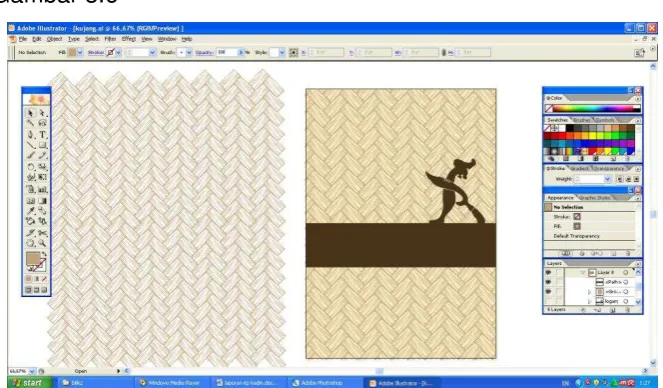Select the Scale tool
Screen dimensions: 663x388
pyautogui.click(x=42, y=167)
